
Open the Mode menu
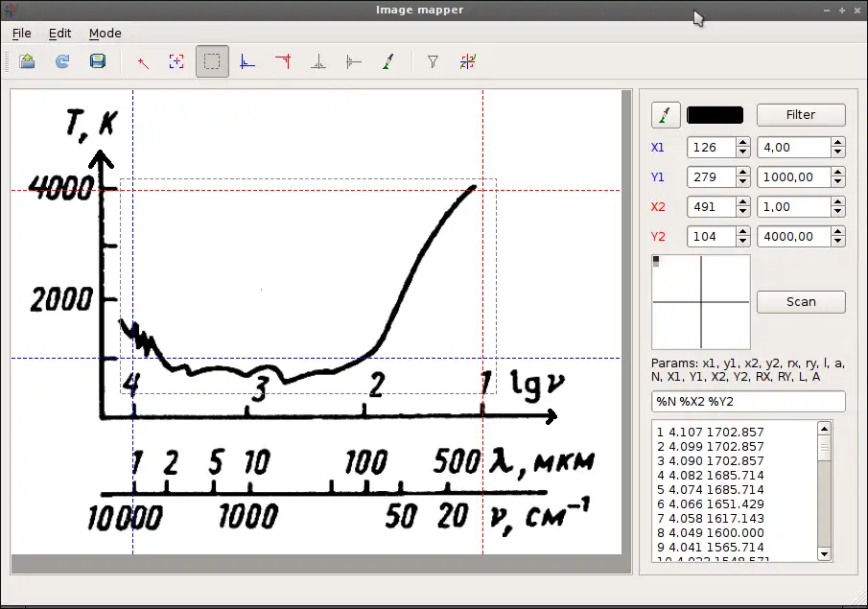pyautogui.click(x=105, y=33)
